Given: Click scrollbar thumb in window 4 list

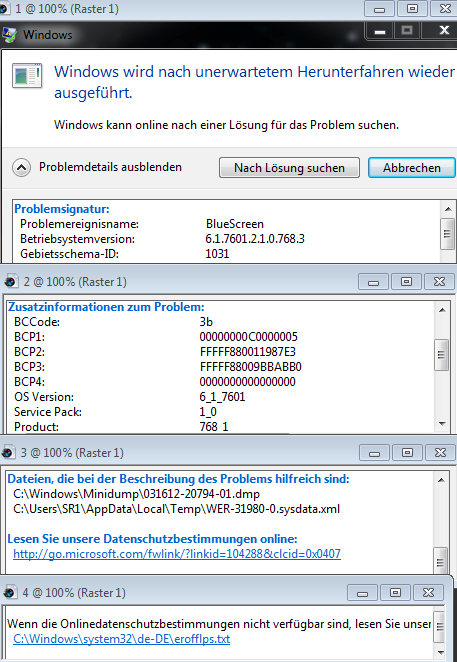Looking at the screenshot, I should [440, 627].
